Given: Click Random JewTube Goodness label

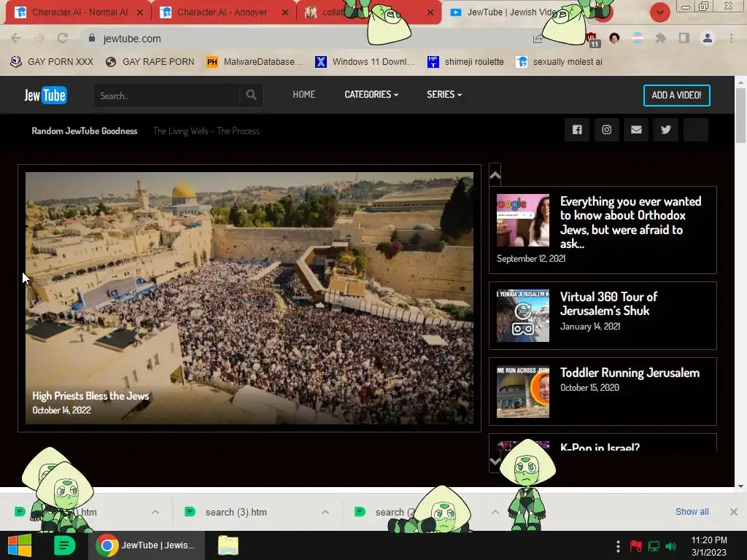Looking at the screenshot, I should [85, 131].
